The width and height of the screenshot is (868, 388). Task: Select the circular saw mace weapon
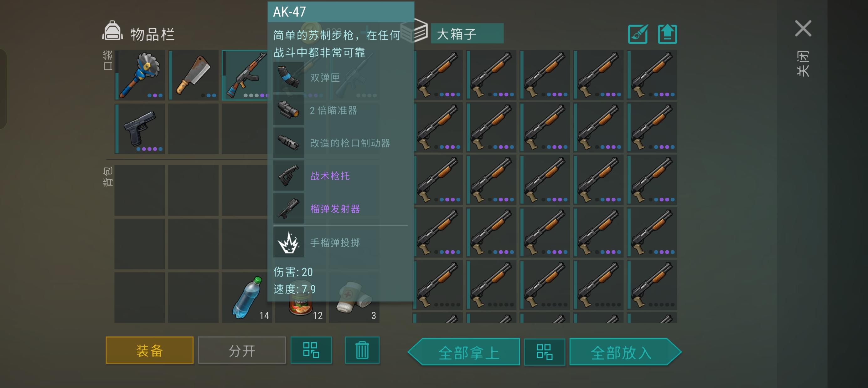point(140,75)
